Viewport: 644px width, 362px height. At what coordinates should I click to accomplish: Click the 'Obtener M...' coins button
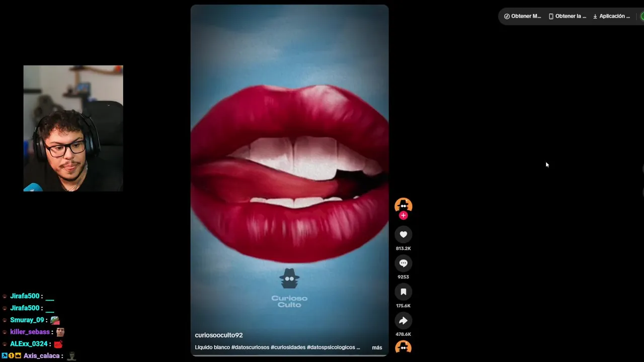click(522, 16)
